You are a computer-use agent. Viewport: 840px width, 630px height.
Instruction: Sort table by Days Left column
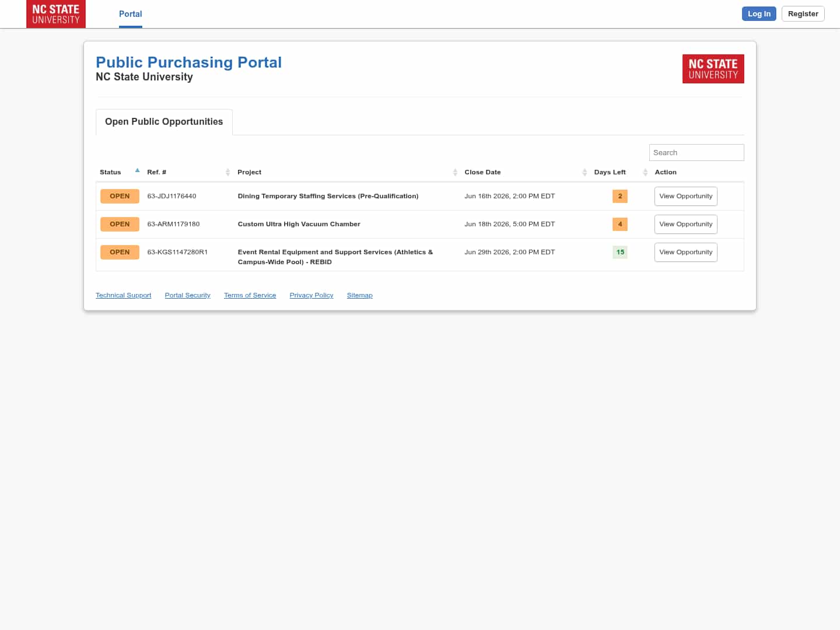coord(621,172)
